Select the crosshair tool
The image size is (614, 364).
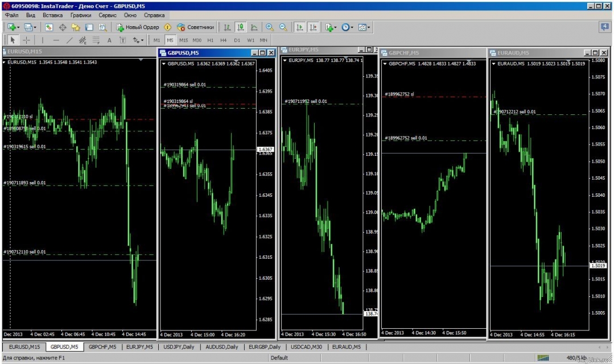pos(26,40)
